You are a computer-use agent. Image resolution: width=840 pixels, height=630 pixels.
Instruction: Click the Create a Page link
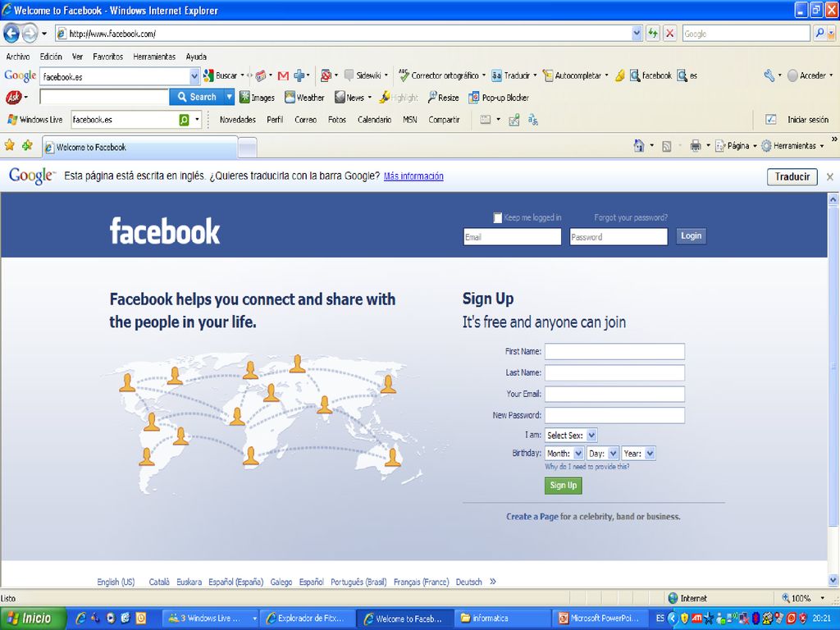point(532,517)
